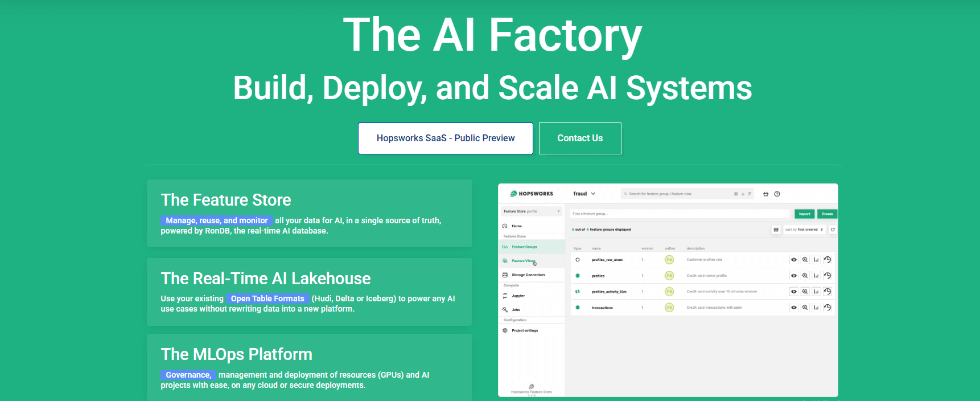Click the help question mark icon
The height and width of the screenshot is (401, 980).
click(777, 194)
